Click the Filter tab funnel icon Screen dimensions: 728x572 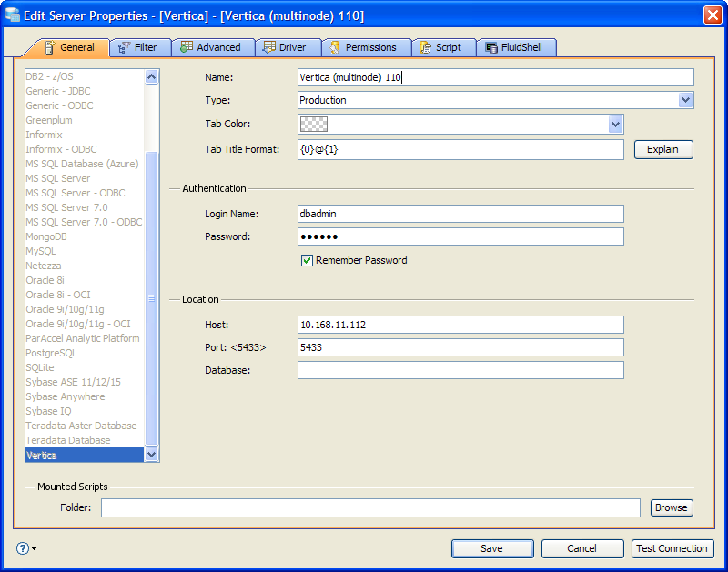click(124, 47)
